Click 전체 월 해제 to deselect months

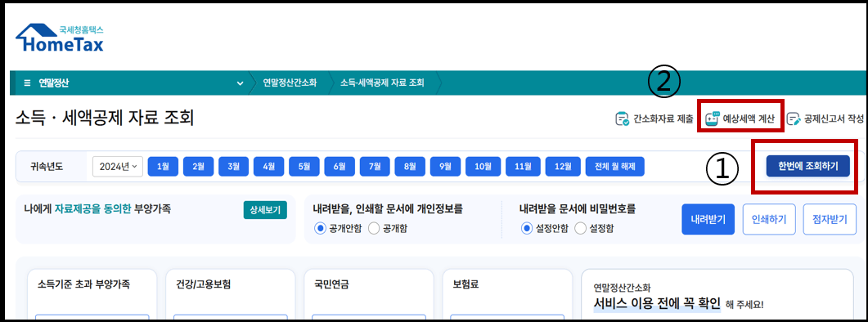pos(615,166)
